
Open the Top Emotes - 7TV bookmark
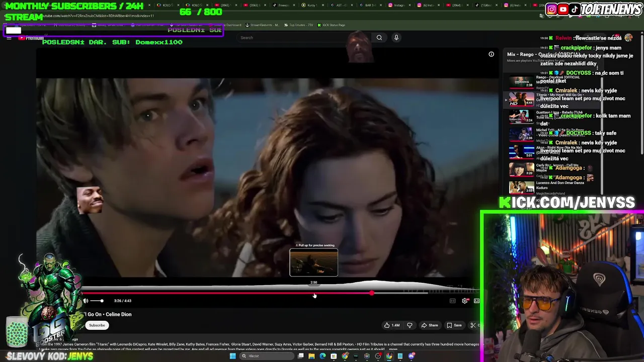(298, 25)
